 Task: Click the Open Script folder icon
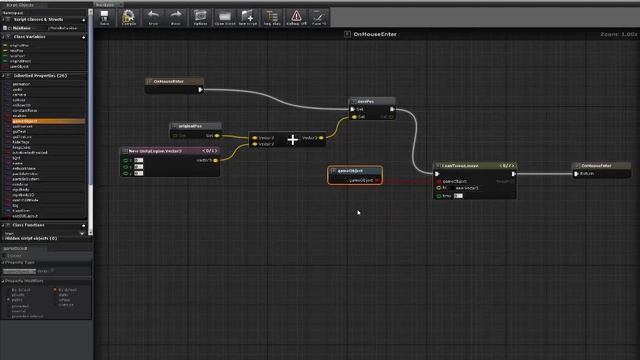(224, 18)
